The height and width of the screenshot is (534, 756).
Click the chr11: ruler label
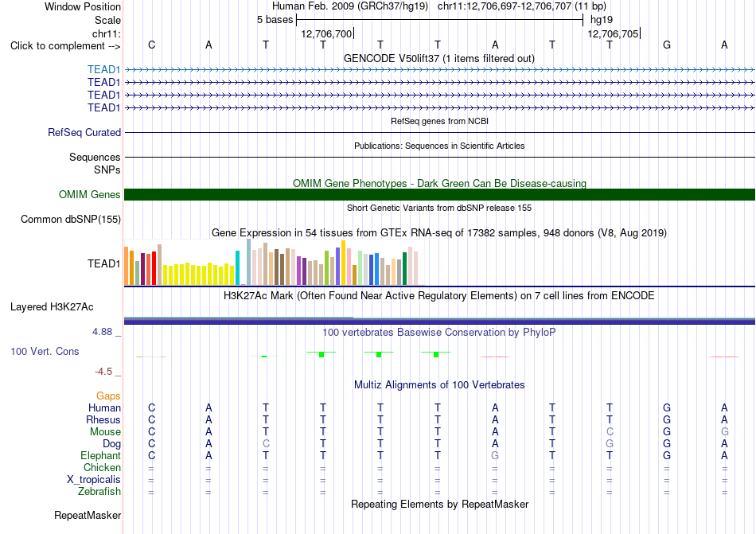tap(106, 33)
